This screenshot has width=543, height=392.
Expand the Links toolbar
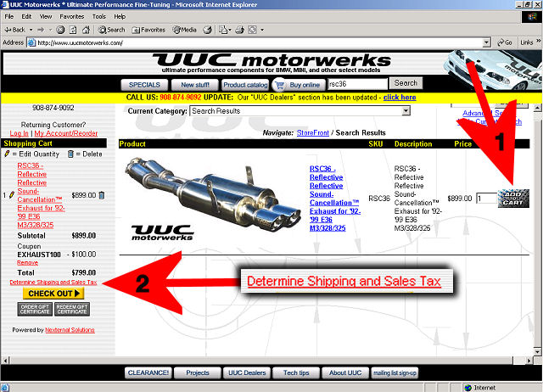pyautogui.click(x=538, y=41)
